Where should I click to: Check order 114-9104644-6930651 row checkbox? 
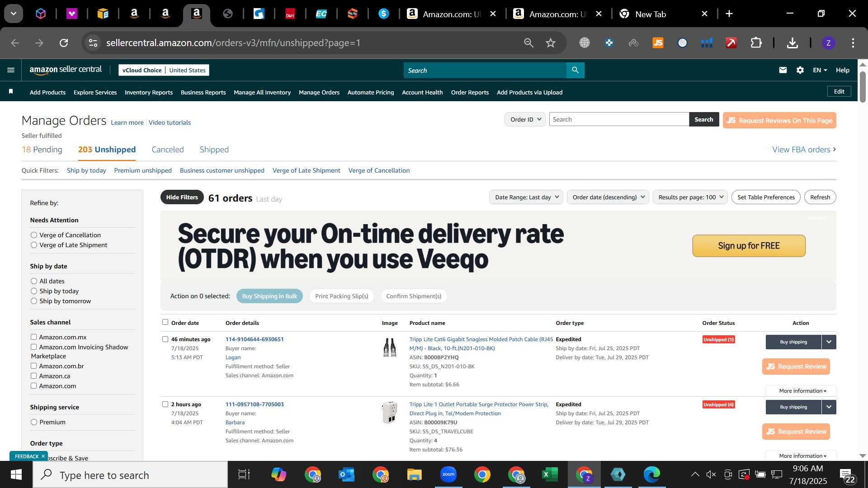(165, 339)
